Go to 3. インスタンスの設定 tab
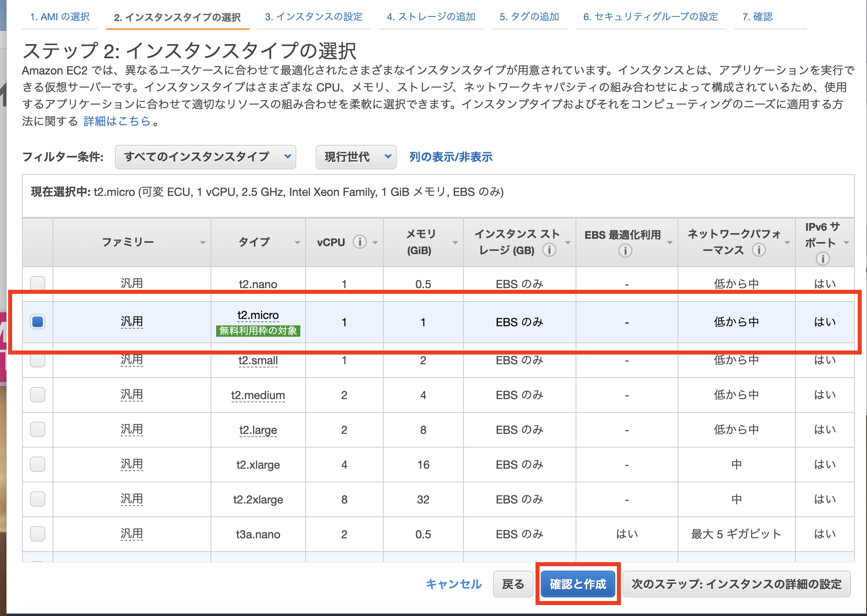The height and width of the screenshot is (616, 867). [314, 17]
